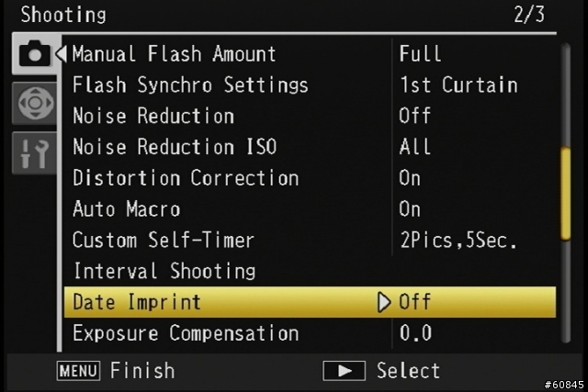The height and width of the screenshot is (392, 588).
Task: Click the MENU icon to finish
Action: [x=78, y=371]
